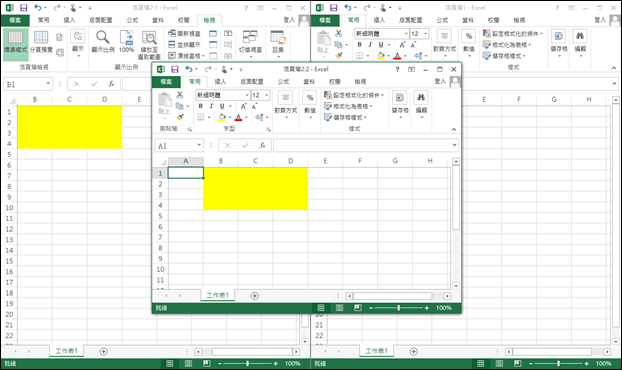Screen dimensions: 622x370
Task: Click Save icon in 活頁簿2:2 title bar
Action: [x=175, y=69]
